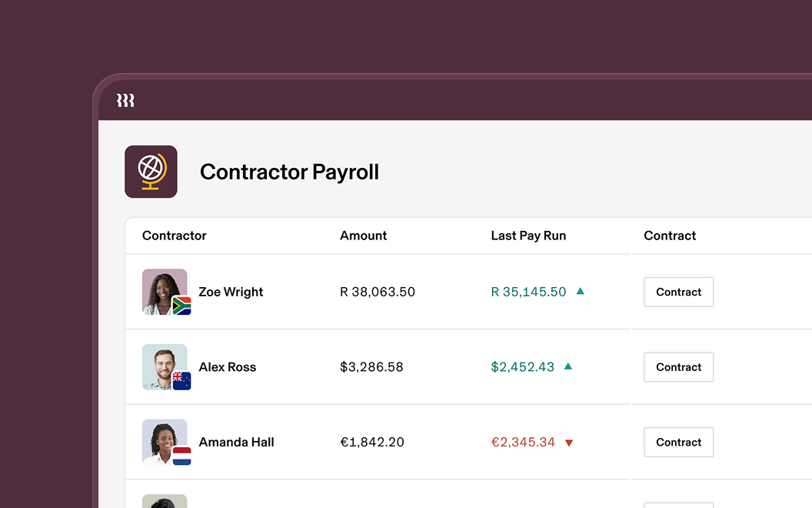Image resolution: width=812 pixels, height=508 pixels.
Task: Select the red down arrow in Amanda Hall's row
Action: click(569, 443)
